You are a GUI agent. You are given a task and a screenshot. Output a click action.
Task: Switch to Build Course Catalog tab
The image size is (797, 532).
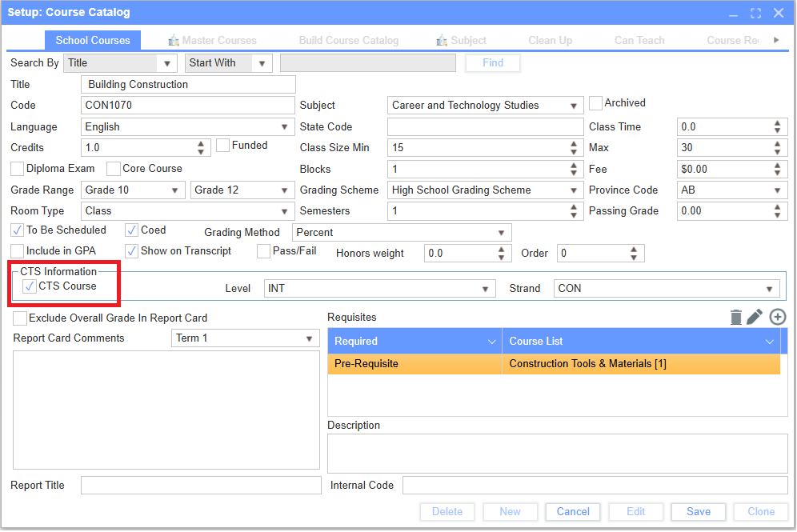pyautogui.click(x=349, y=40)
